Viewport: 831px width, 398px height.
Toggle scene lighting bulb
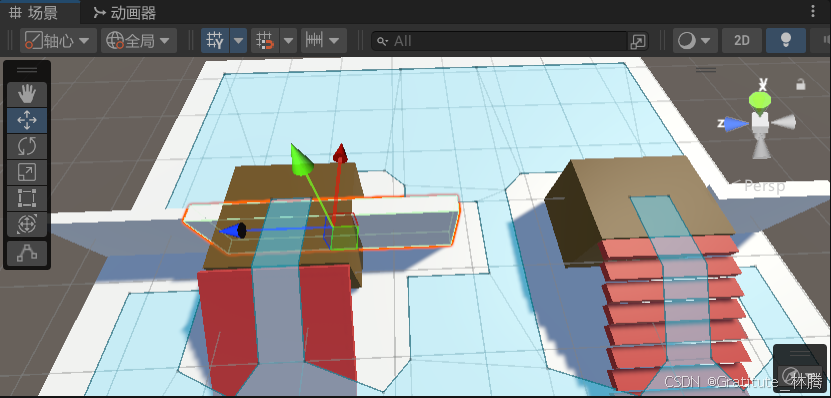pyautogui.click(x=786, y=41)
